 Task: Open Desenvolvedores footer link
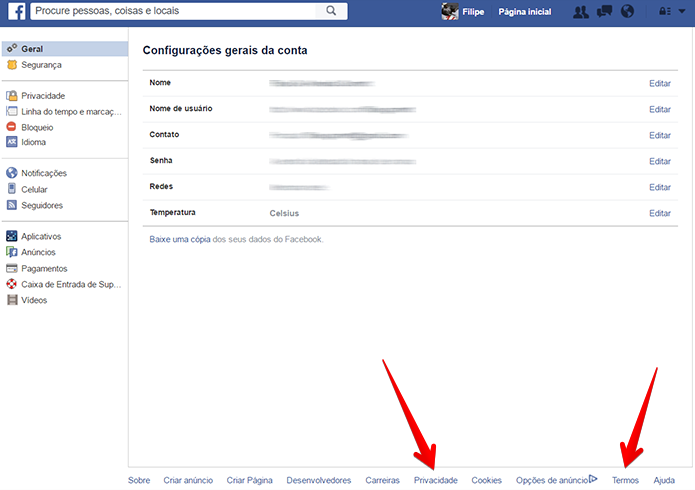(319, 480)
